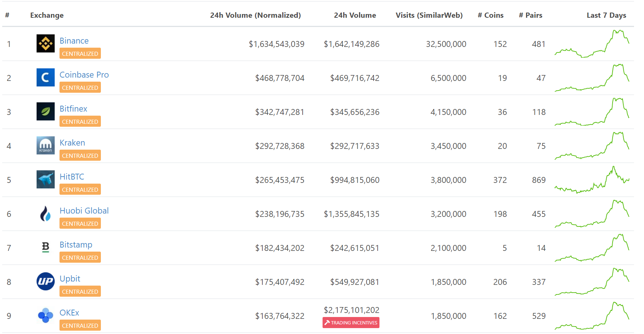This screenshot has height=334, width=644.
Task: Click Bitstamp's 7-day sparkline chart
Action: [592, 248]
